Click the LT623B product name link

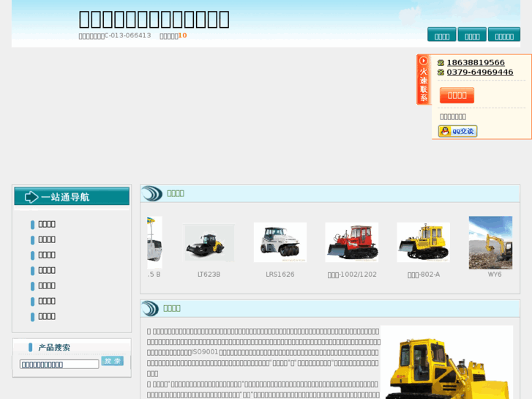tap(209, 275)
